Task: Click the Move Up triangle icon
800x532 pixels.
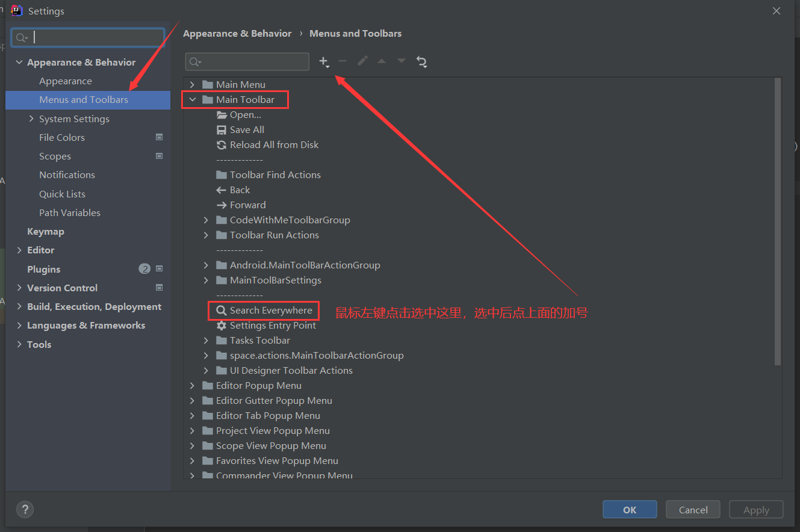Action: (382, 61)
